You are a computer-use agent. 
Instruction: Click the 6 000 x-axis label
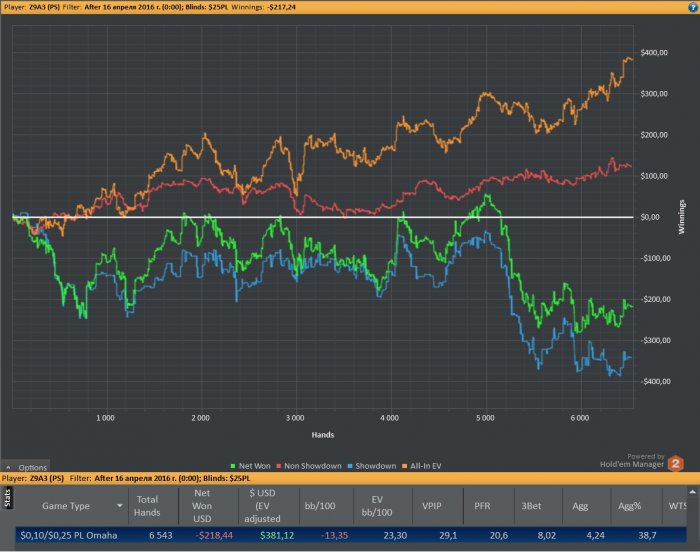[579, 418]
